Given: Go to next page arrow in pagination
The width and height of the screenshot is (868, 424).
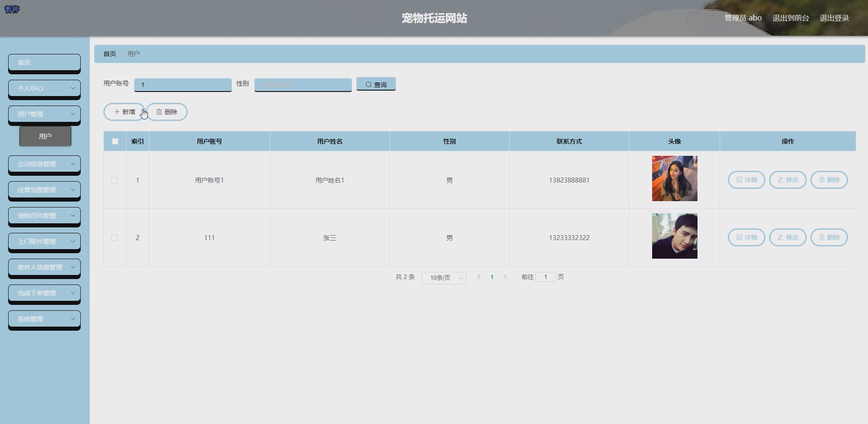Looking at the screenshot, I should (505, 277).
